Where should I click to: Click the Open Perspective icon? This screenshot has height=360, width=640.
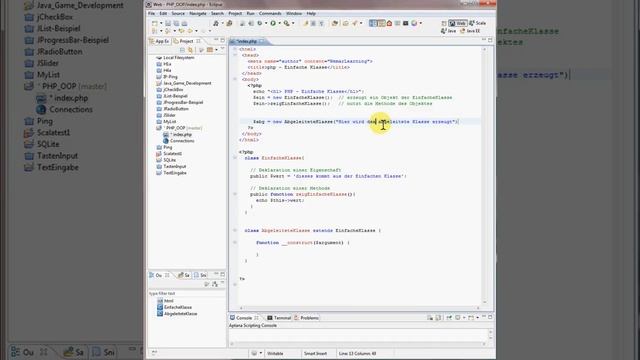[x=444, y=23]
